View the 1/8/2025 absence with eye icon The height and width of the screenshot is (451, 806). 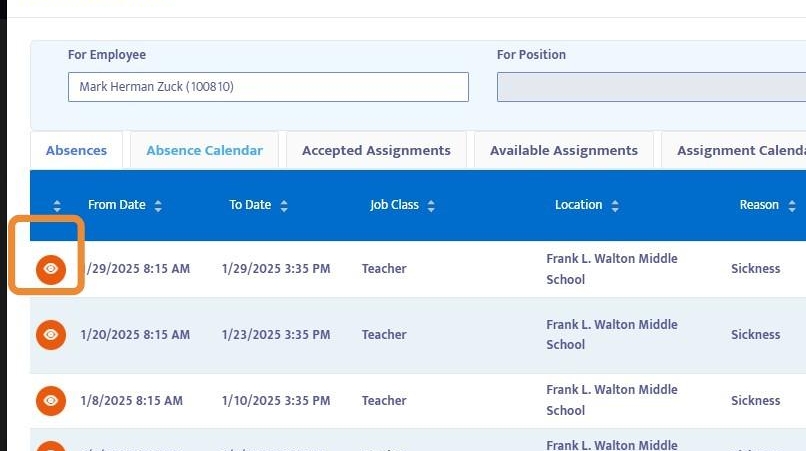coord(51,401)
